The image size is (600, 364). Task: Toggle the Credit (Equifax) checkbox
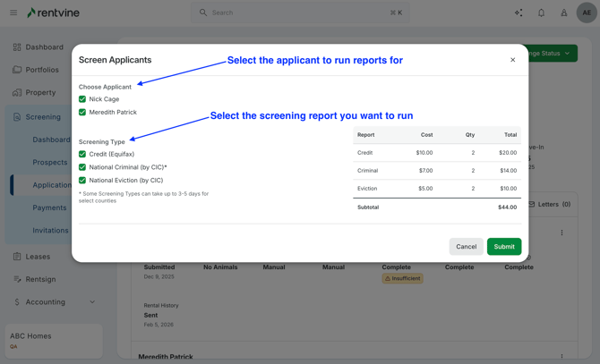[82, 154]
